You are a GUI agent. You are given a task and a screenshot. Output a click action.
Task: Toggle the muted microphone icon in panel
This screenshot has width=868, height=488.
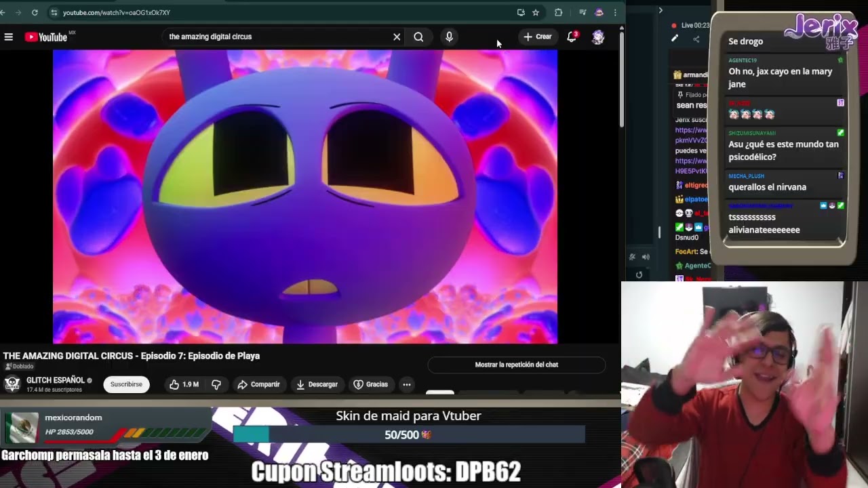(632, 257)
